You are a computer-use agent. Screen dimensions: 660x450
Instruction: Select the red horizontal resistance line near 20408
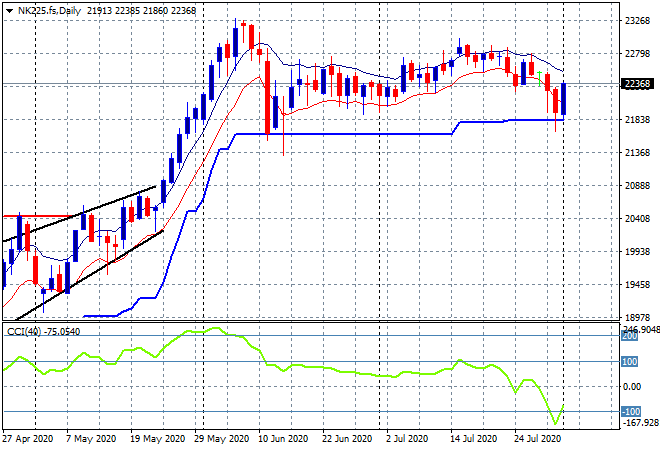pos(38,216)
